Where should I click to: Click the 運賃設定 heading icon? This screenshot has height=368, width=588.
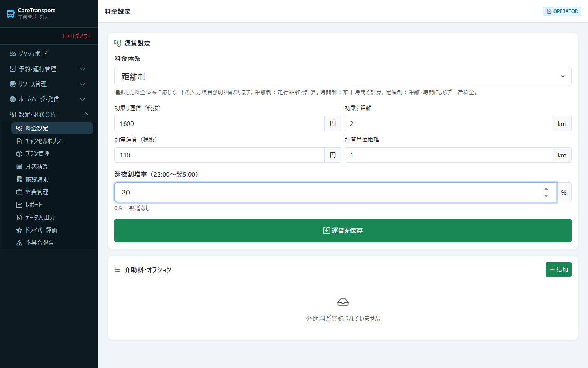point(118,43)
